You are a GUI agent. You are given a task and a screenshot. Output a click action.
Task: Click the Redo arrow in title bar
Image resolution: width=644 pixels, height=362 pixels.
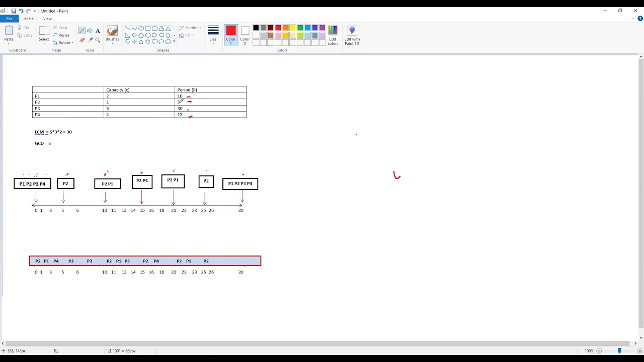coord(29,11)
